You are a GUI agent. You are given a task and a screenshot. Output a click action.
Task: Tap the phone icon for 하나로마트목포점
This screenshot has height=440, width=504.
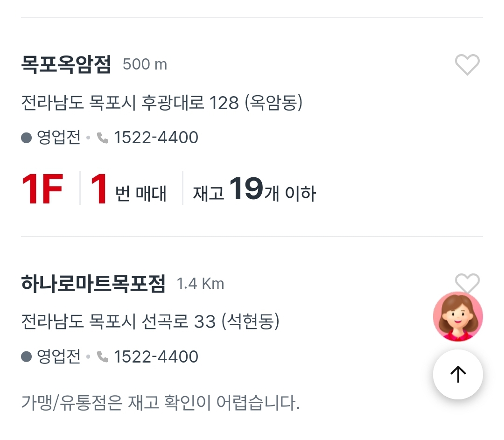click(102, 356)
